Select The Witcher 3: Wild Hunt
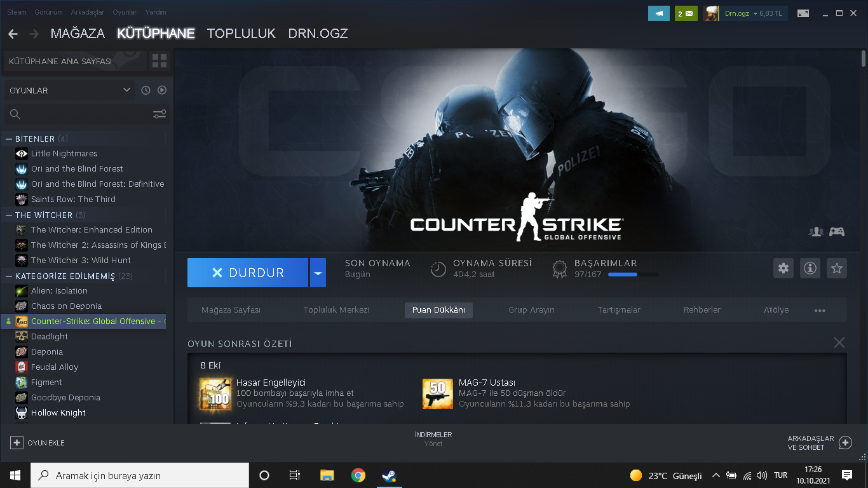868x488 pixels. 81,260
